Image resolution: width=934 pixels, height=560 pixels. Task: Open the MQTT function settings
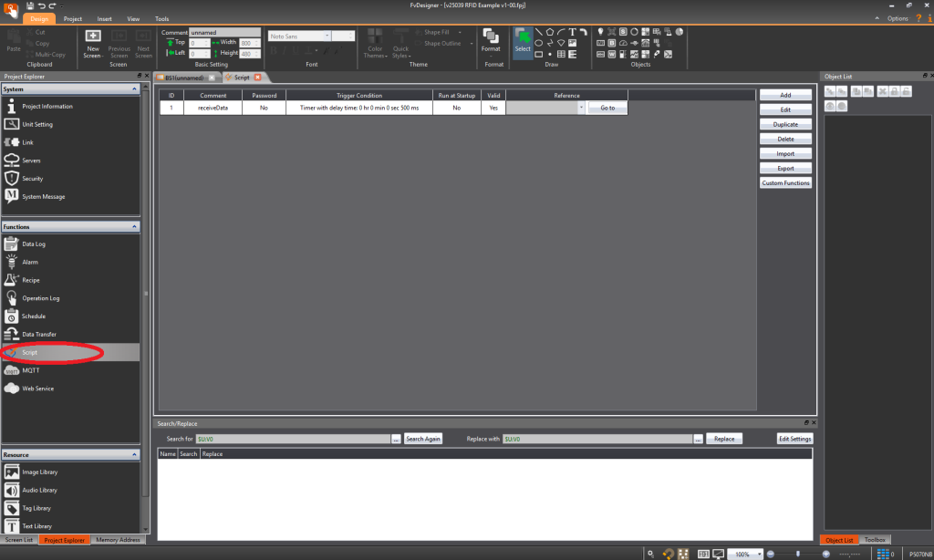pos(30,370)
